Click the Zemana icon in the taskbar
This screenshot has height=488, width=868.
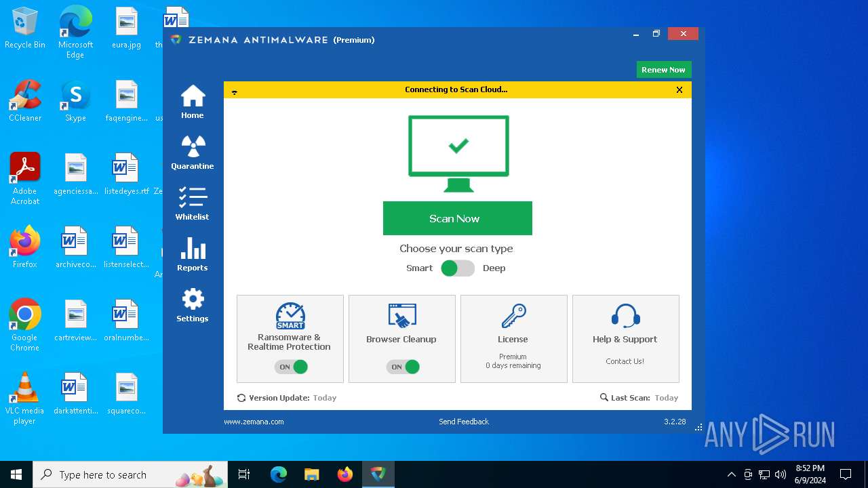(x=378, y=474)
